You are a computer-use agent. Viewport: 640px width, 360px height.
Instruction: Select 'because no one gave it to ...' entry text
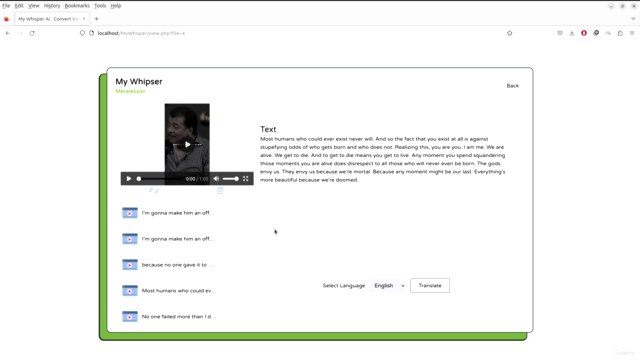point(177,265)
